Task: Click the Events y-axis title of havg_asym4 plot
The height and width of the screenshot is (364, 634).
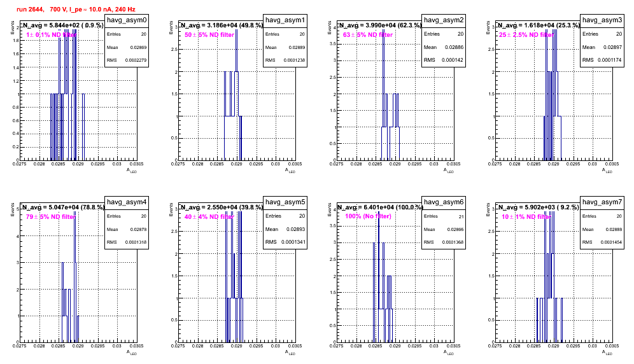Action: (13, 209)
